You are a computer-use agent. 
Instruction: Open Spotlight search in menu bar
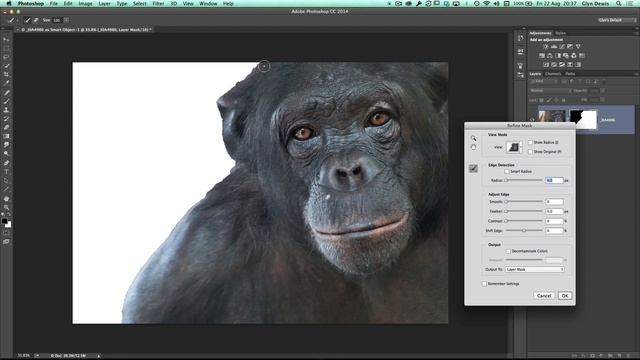coord(619,4)
